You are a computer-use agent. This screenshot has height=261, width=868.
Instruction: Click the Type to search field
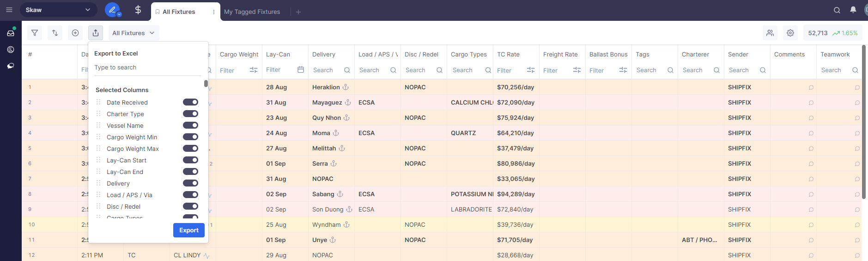pos(147,68)
